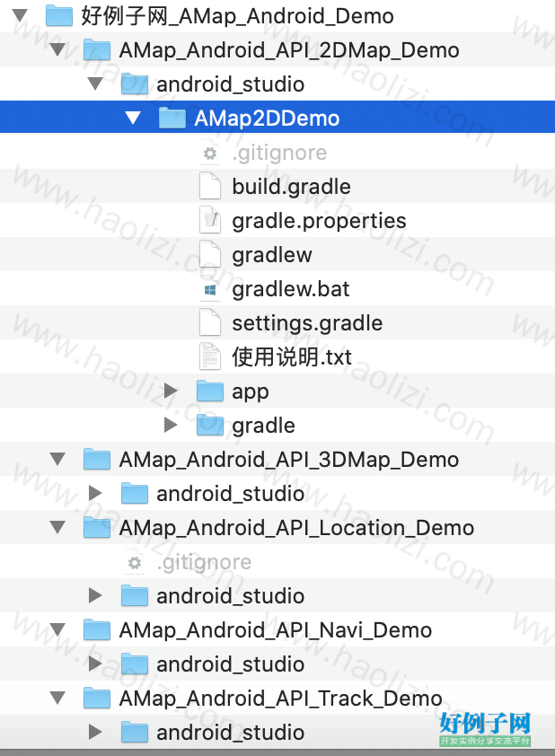Collapse AMap_Android_API_Track_Demo triangle
Screen dimensions: 555x756
pos(57,699)
